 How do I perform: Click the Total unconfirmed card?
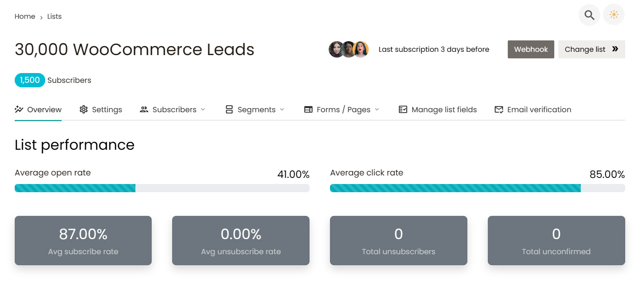pos(556,240)
